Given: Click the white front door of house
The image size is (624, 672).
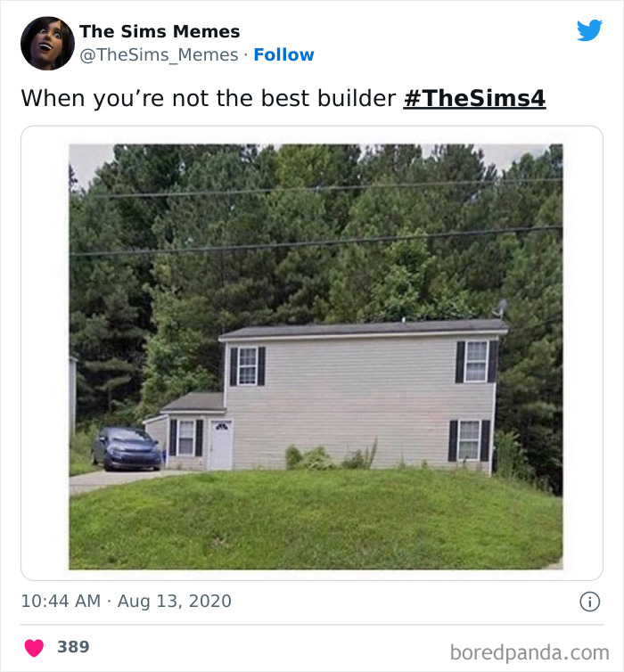Looking at the screenshot, I should 221,445.
